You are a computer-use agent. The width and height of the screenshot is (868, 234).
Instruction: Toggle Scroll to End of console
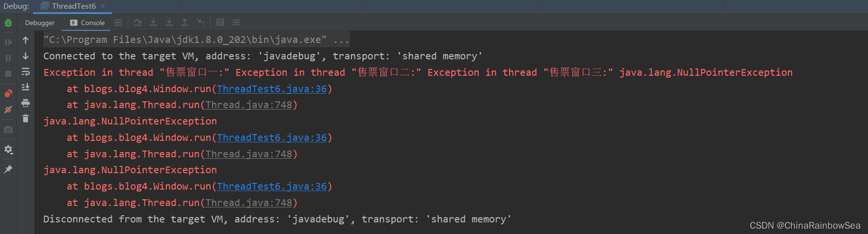point(26,87)
